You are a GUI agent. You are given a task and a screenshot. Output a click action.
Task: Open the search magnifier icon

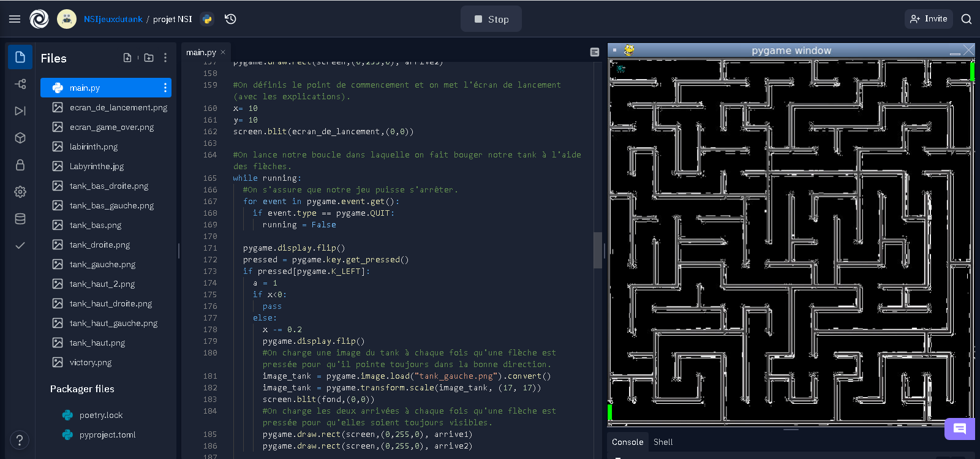967,19
